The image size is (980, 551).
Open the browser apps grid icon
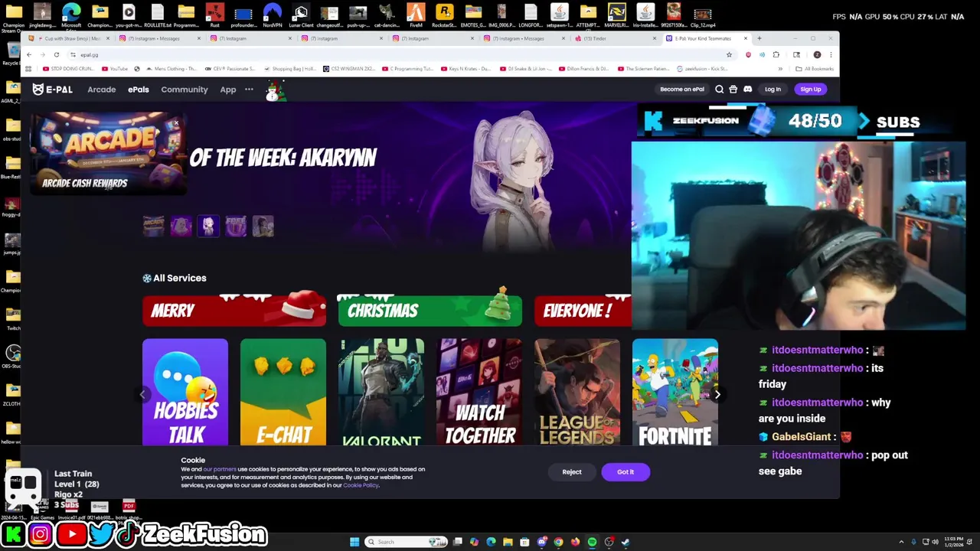[x=28, y=69]
